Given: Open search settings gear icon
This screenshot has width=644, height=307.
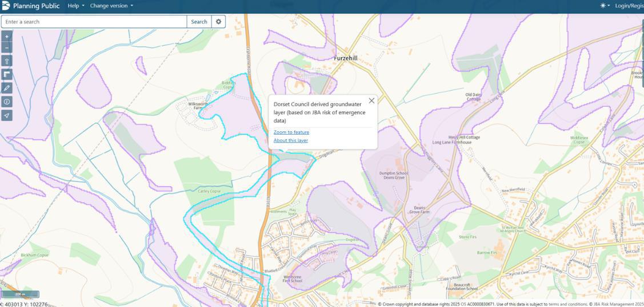Looking at the screenshot, I should pyautogui.click(x=218, y=22).
